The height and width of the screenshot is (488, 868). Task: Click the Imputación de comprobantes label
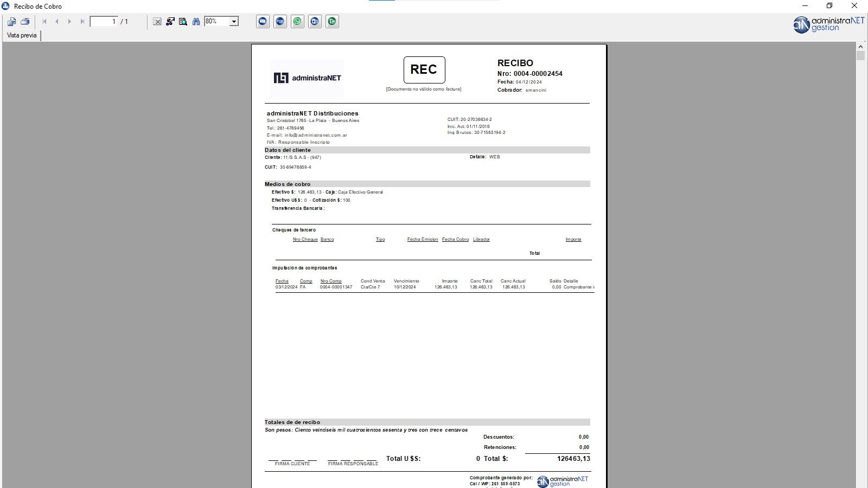(x=304, y=268)
